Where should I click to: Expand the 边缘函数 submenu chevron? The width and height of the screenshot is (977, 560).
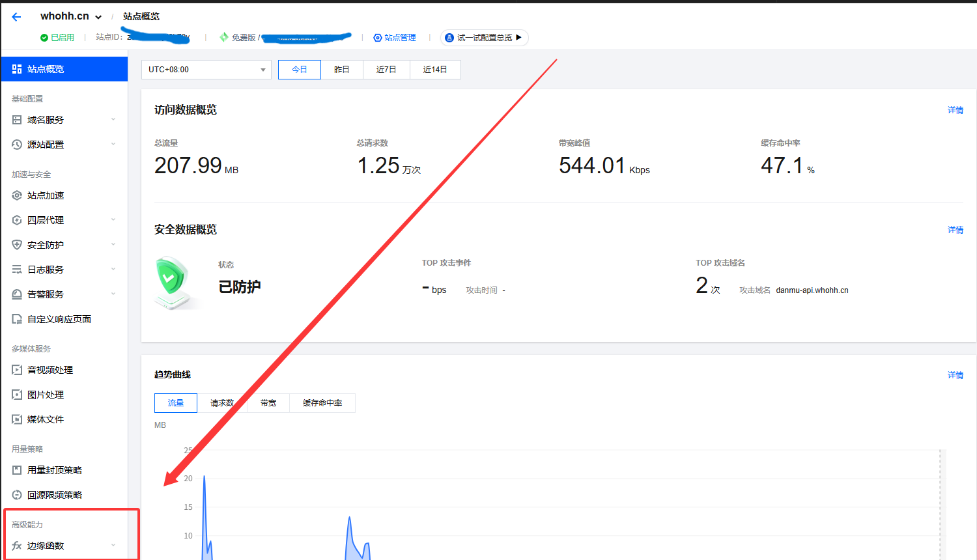point(113,545)
